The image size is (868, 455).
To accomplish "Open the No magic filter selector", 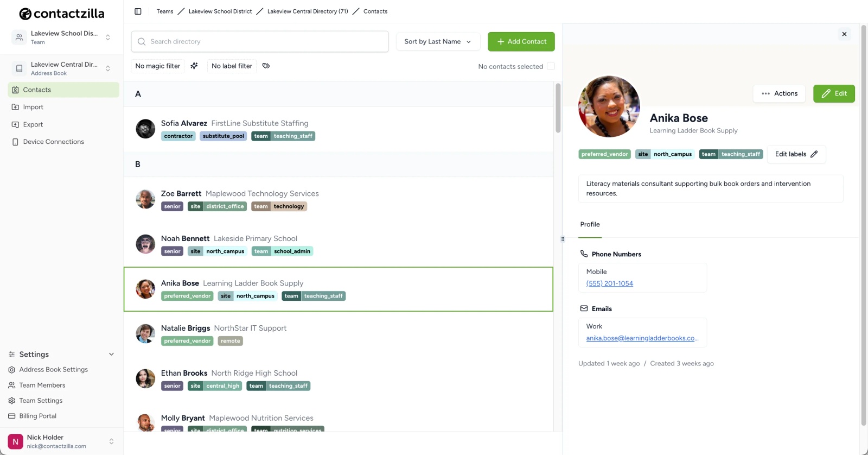I will tap(158, 66).
